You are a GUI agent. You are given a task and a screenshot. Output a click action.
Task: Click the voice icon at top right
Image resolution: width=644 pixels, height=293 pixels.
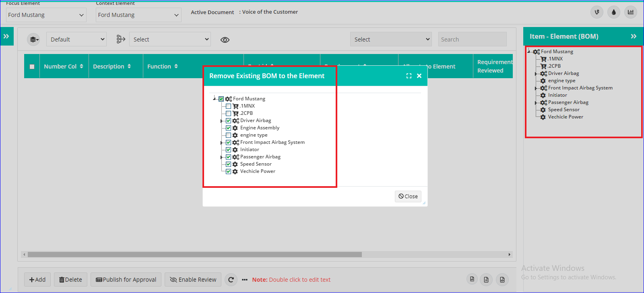(597, 12)
